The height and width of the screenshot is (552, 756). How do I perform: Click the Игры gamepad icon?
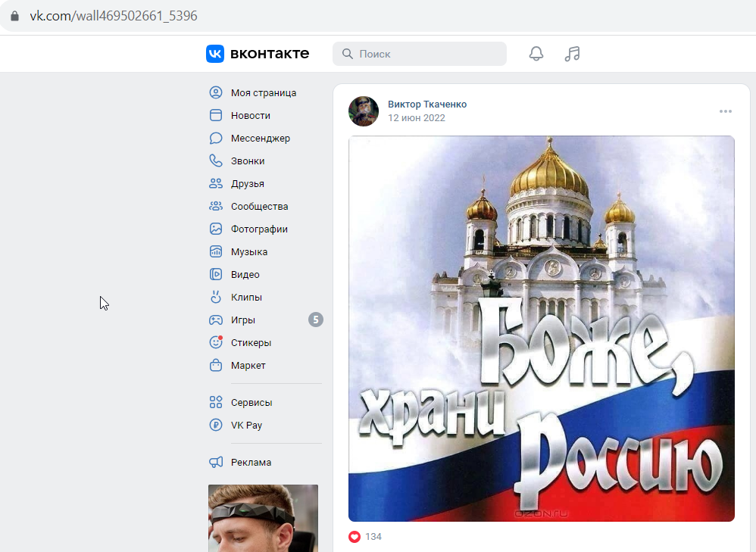216,320
